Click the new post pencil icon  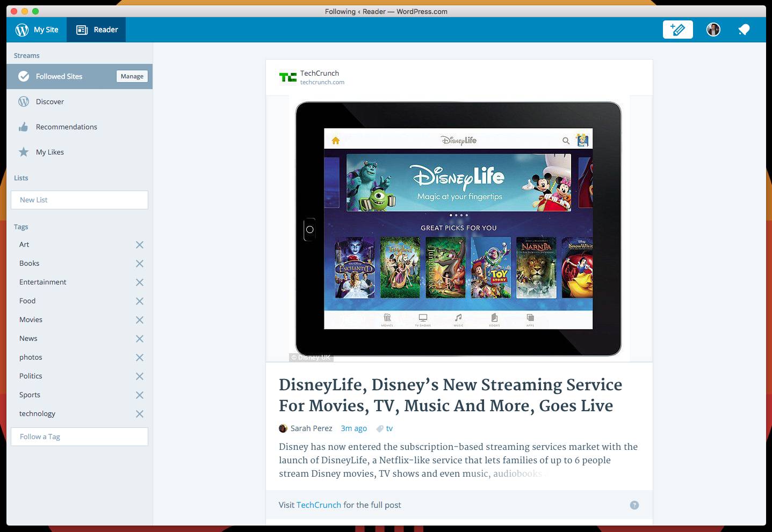677,30
